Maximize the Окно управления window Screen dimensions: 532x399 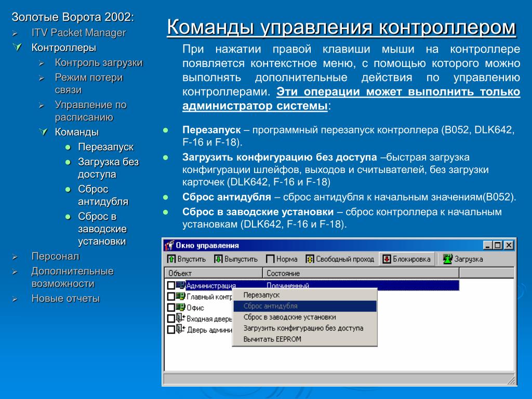click(497, 245)
